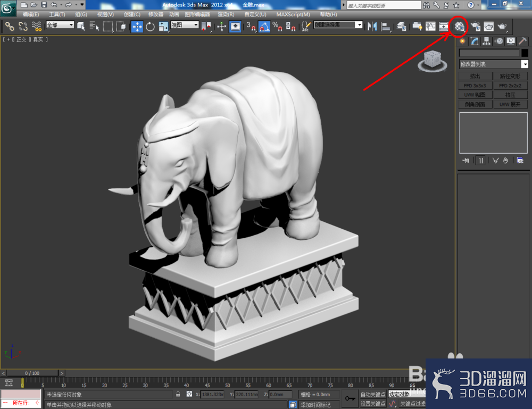Switch to the Create command panel tab
The width and height of the screenshot is (532, 409).
point(462,41)
